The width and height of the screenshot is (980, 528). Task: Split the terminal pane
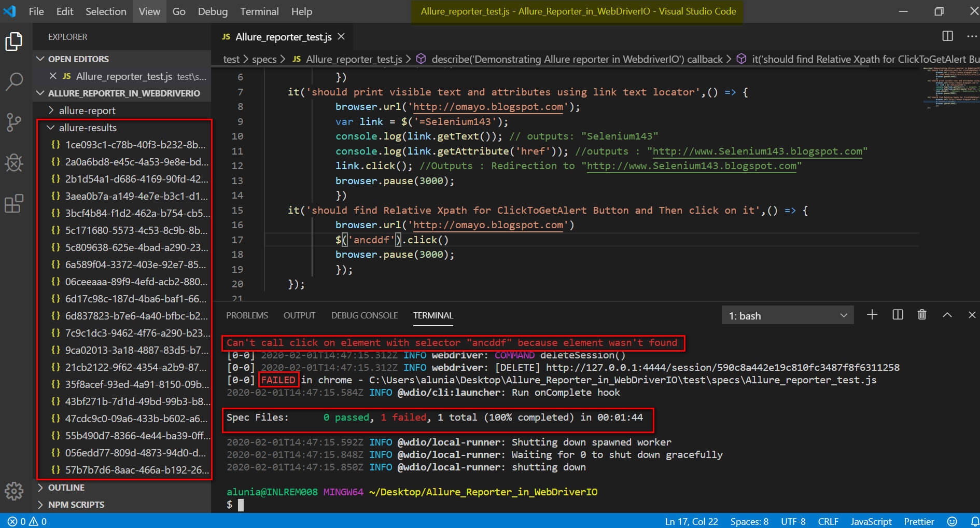point(898,315)
